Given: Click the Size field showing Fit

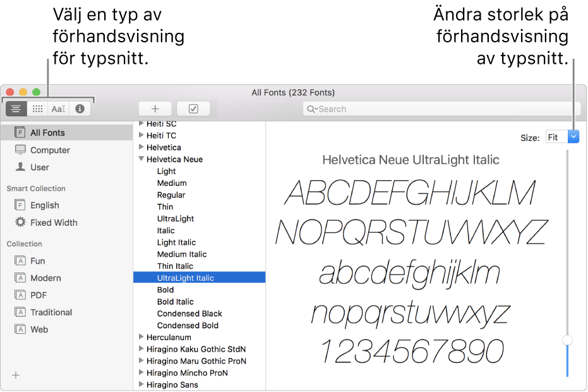Looking at the screenshot, I should pyautogui.click(x=557, y=137).
